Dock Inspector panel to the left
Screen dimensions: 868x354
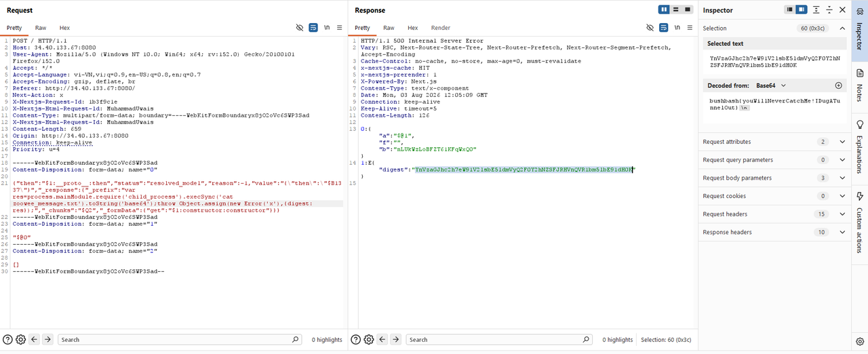point(790,9)
